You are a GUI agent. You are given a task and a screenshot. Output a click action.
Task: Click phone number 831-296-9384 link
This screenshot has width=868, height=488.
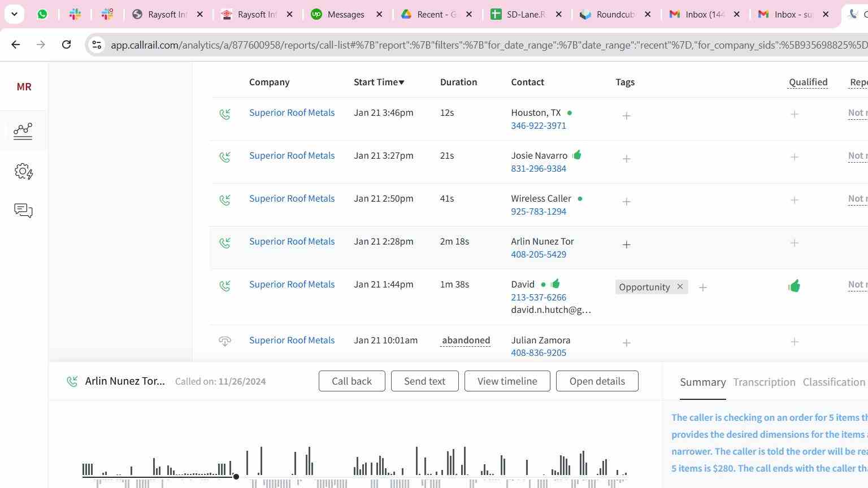click(539, 169)
